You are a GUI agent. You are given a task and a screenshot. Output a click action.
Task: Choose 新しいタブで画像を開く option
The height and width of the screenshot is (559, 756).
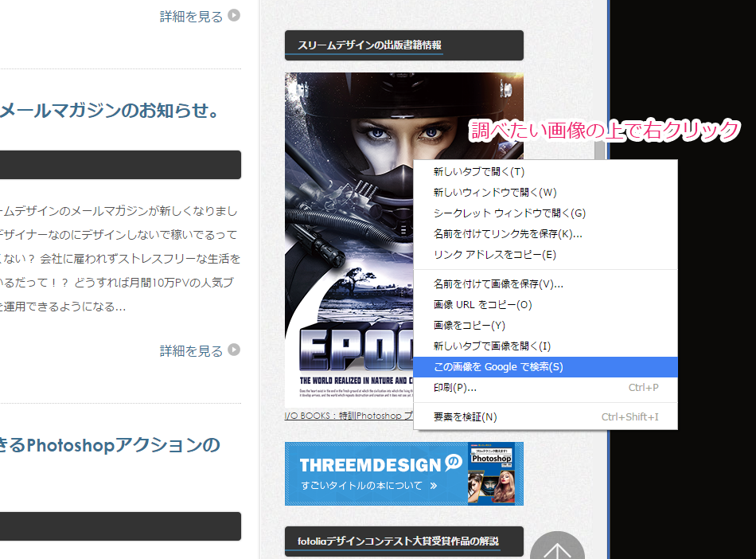tap(492, 346)
